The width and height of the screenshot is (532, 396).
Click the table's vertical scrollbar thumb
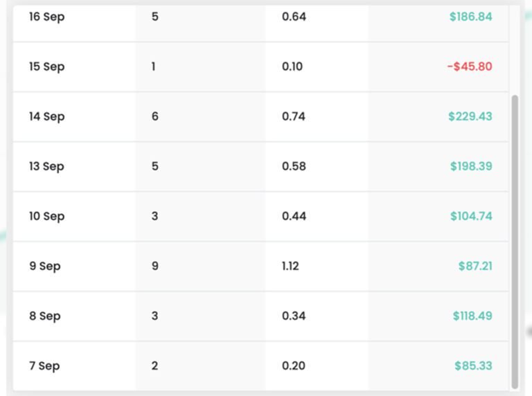coord(515,241)
